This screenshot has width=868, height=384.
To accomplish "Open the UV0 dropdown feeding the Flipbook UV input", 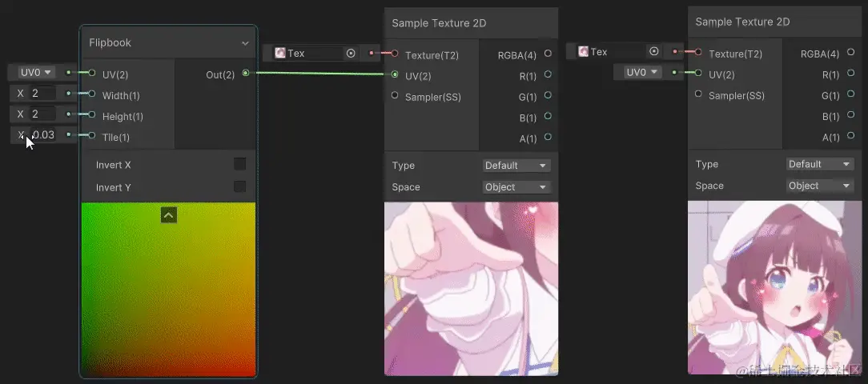I will coord(36,72).
